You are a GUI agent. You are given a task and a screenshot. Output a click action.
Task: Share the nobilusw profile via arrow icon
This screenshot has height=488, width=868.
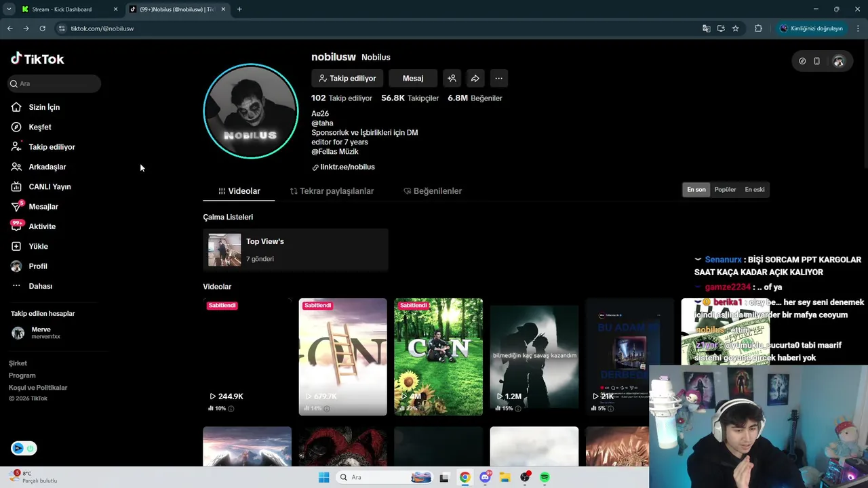click(x=475, y=79)
